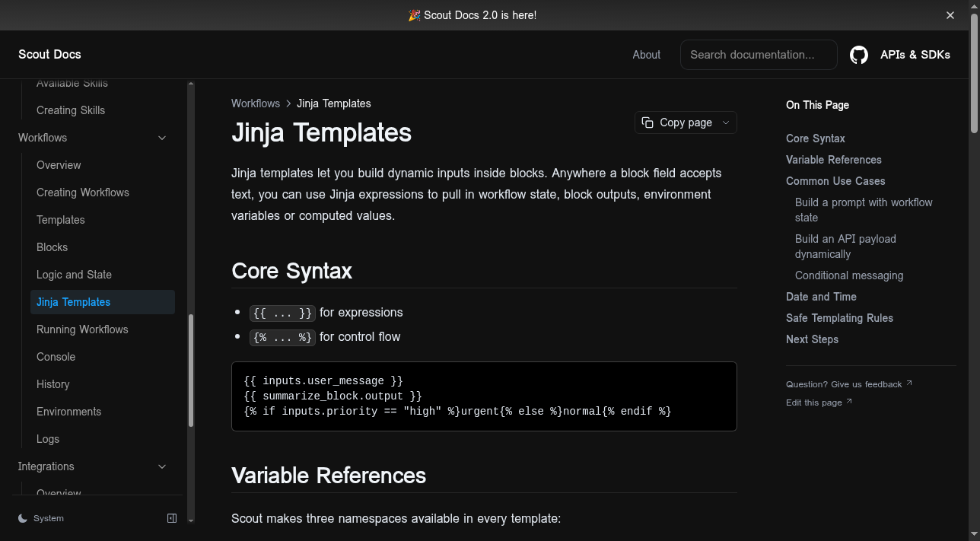Jump to Next Steps section
The height and width of the screenshot is (541, 980).
tap(812, 339)
